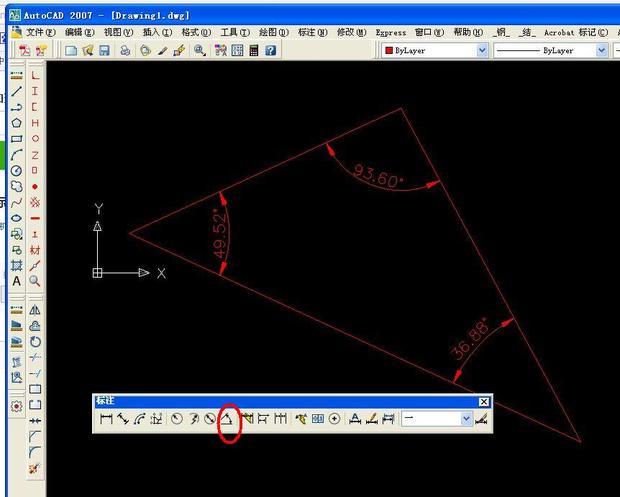Open the 格式(O) menu
The height and width of the screenshot is (497, 620).
pyautogui.click(x=196, y=32)
